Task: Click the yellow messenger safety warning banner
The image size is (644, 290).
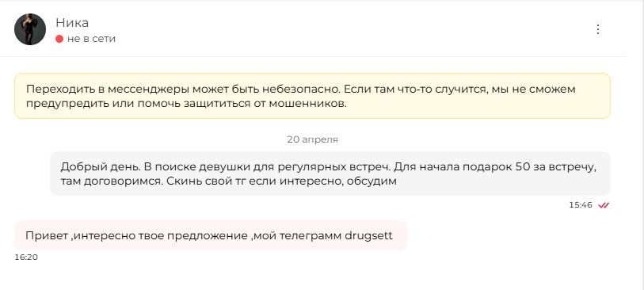Action: click(x=312, y=96)
